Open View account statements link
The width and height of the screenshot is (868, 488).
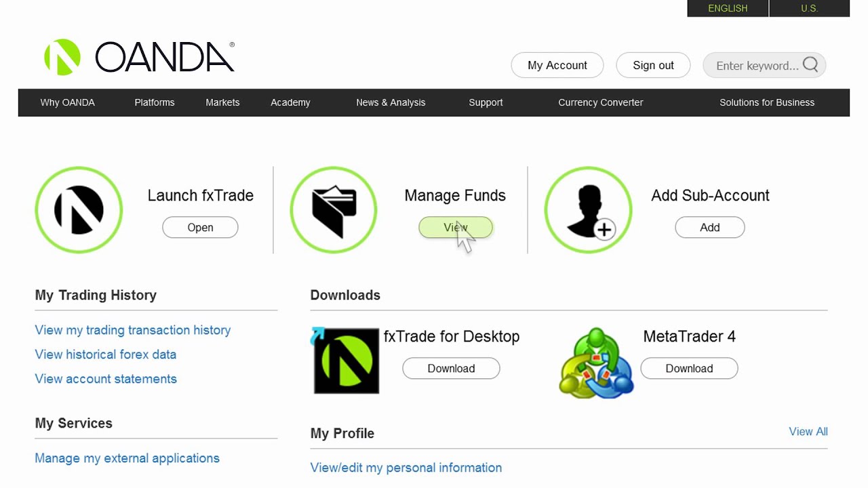[106, 379]
